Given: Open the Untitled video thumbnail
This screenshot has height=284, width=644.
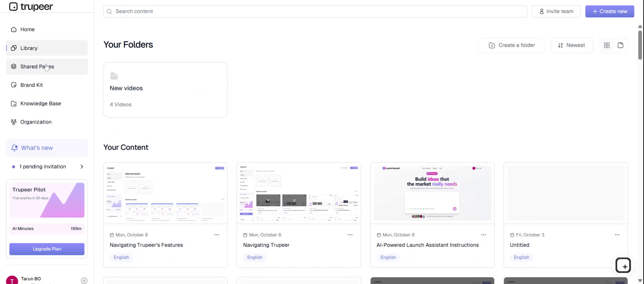Looking at the screenshot, I should (x=566, y=193).
